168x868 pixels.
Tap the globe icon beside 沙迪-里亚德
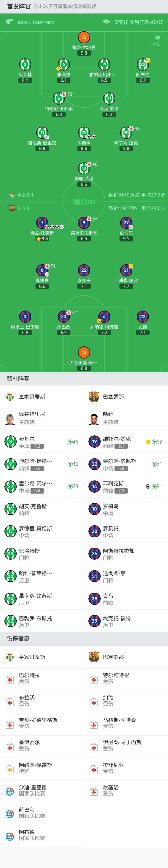click(10, 792)
